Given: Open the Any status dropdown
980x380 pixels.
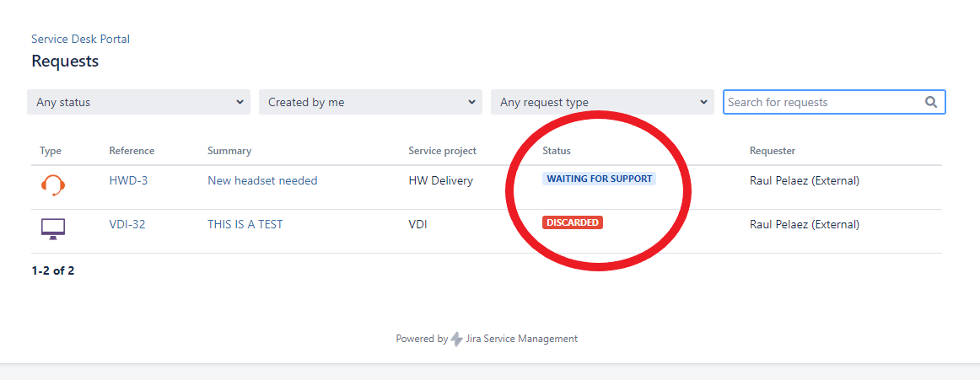Looking at the screenshot, I should [x=138, y=102].
